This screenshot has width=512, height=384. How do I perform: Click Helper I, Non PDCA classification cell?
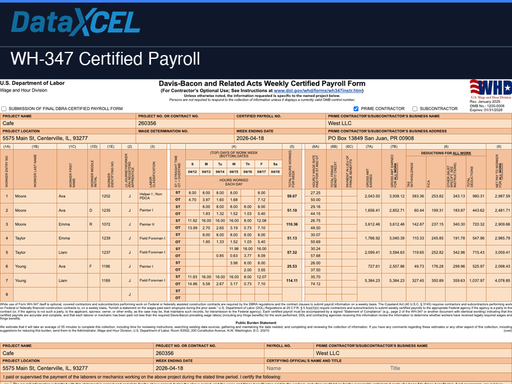click(152, 196)
